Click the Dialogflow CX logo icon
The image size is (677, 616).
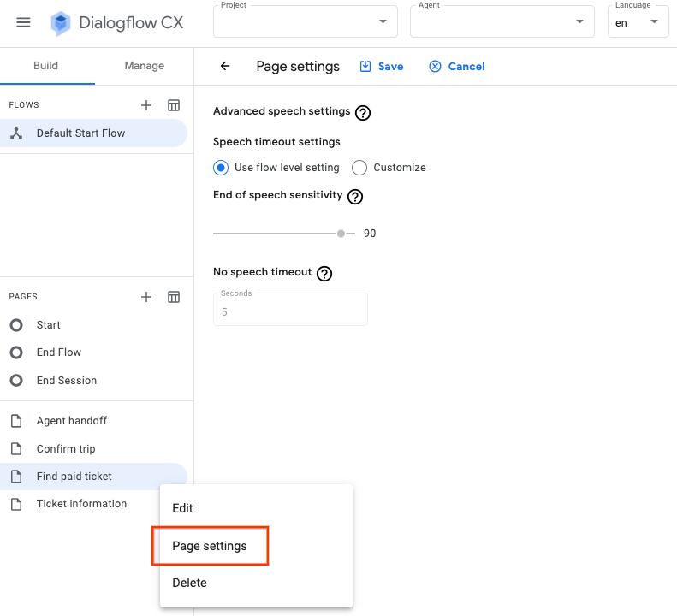[61, 23]
